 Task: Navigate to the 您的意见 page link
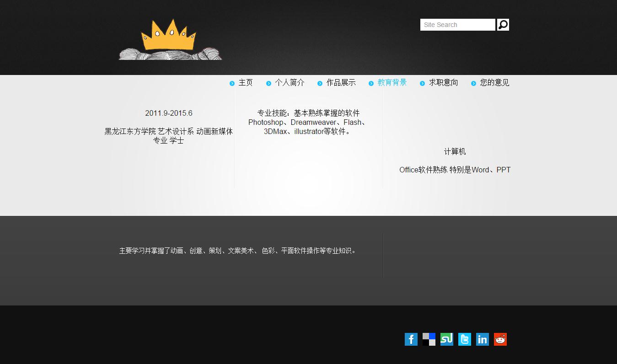tap(494, 83)
